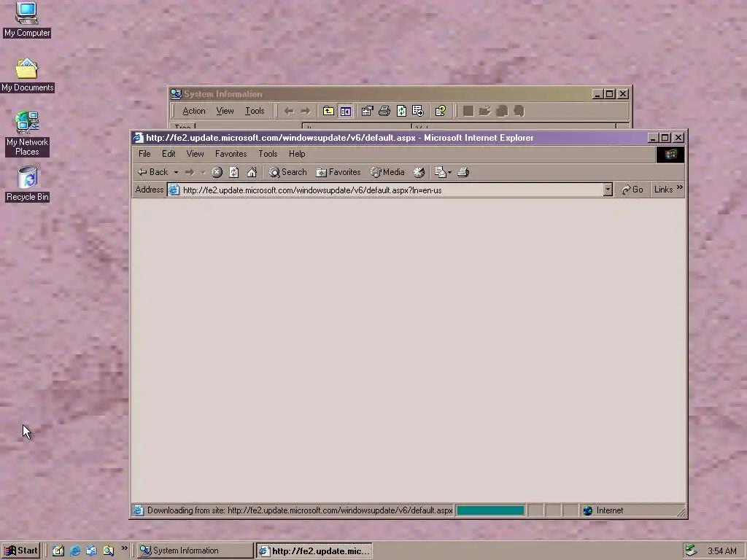Click the Go button

click(x=632, y=190)
